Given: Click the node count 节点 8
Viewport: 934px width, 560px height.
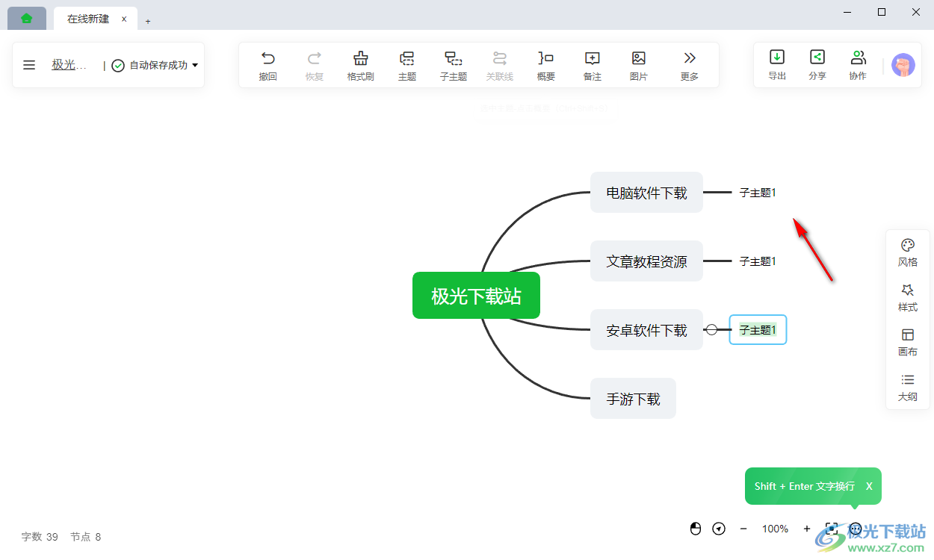Looking at the screenshot, I should tap(85, 536).
